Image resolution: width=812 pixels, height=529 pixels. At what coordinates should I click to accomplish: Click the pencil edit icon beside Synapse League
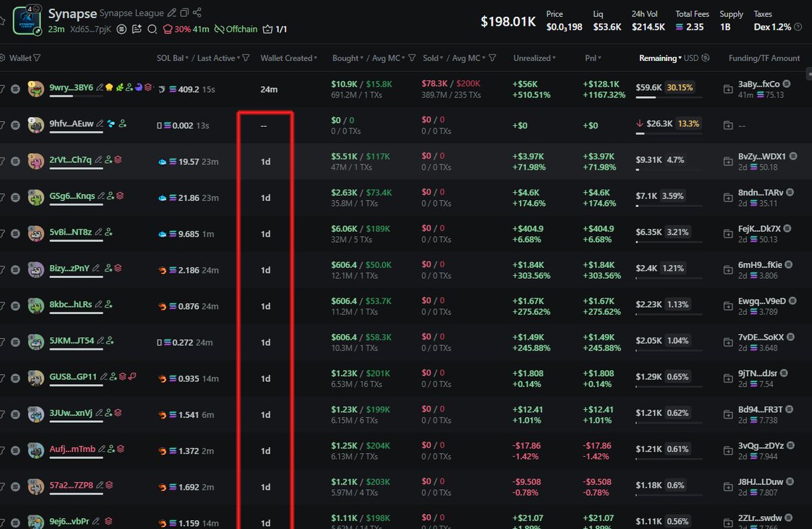173,13
